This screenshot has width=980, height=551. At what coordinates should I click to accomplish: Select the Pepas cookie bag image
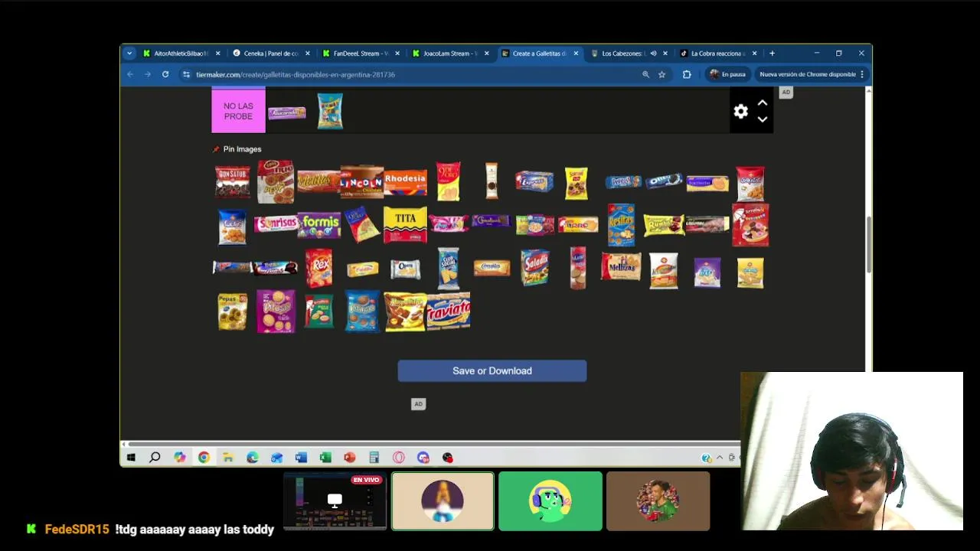tap(232, 311)
